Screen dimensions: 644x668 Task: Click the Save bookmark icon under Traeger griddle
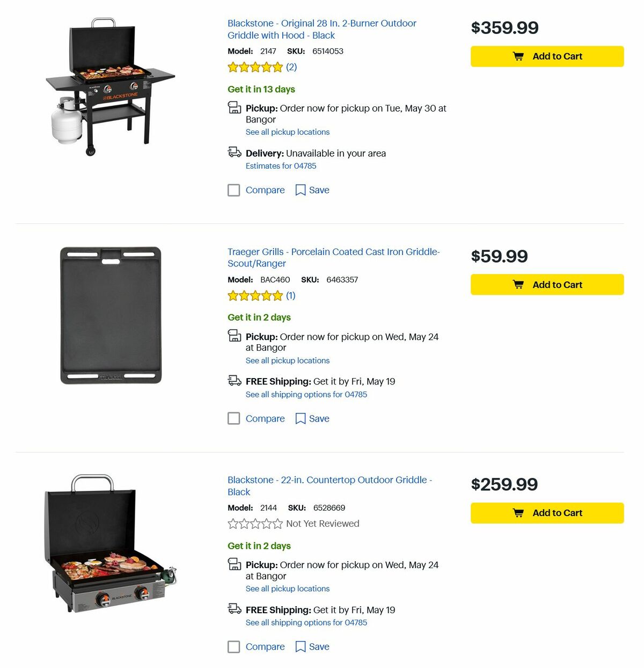coord(301,418)
